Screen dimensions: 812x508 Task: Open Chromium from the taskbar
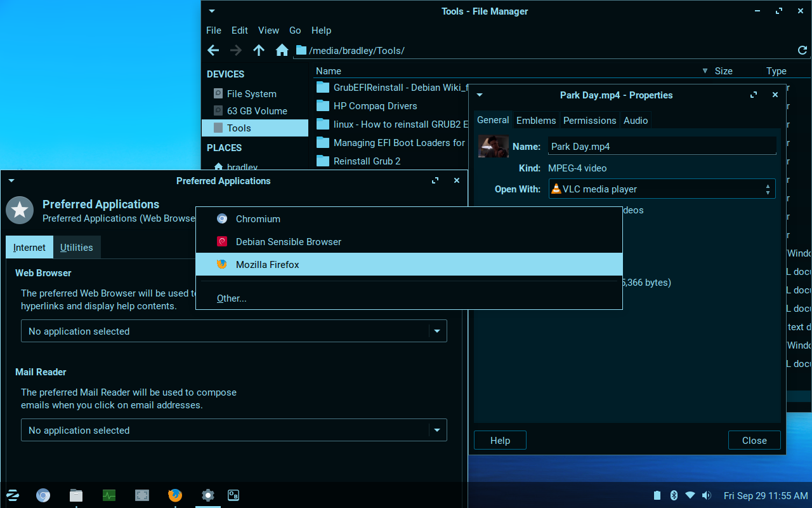point(43,495)
